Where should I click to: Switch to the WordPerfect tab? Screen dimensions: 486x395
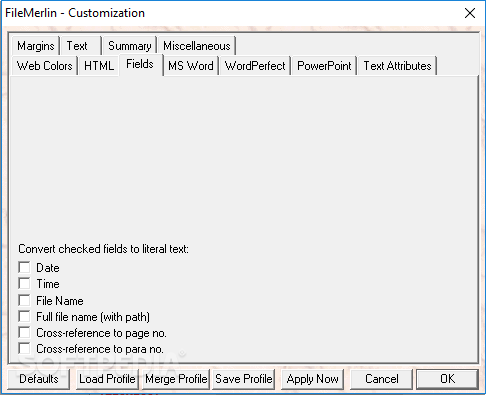tap(255, 66)
